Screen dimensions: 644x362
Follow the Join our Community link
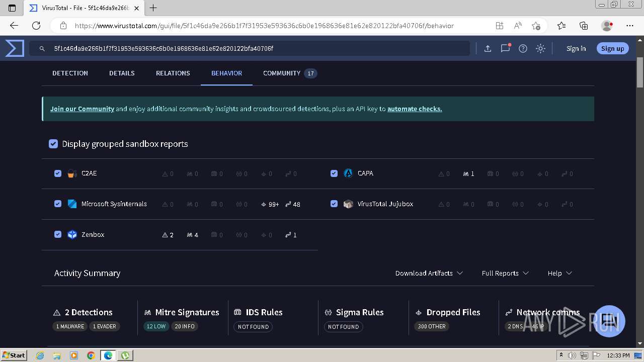pos(82,109)
